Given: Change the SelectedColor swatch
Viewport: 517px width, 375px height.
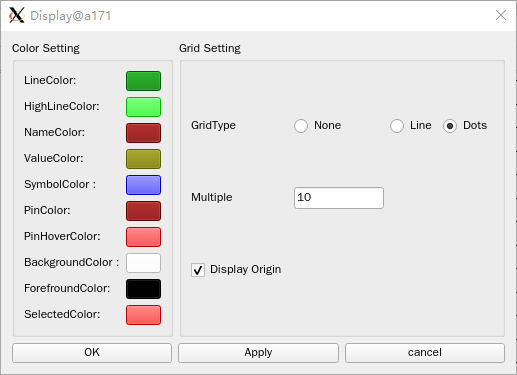Looking at the screenshot, I should pyautogui.click(x=143, y=315).
